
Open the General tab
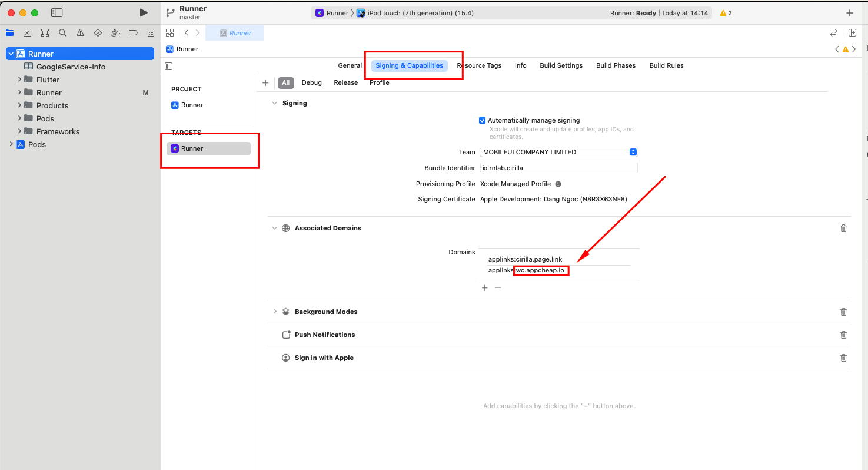pos(350,65)
